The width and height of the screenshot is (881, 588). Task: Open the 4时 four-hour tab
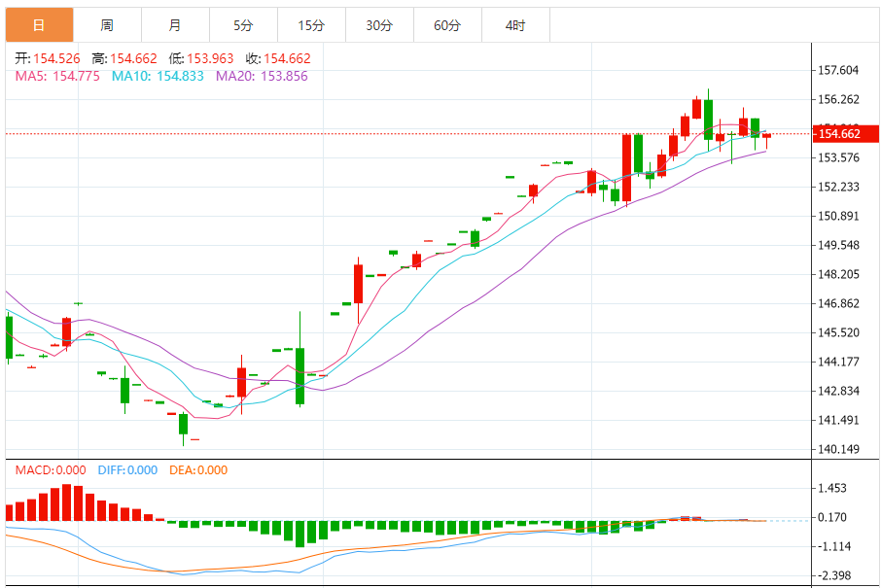pos(515,25)
